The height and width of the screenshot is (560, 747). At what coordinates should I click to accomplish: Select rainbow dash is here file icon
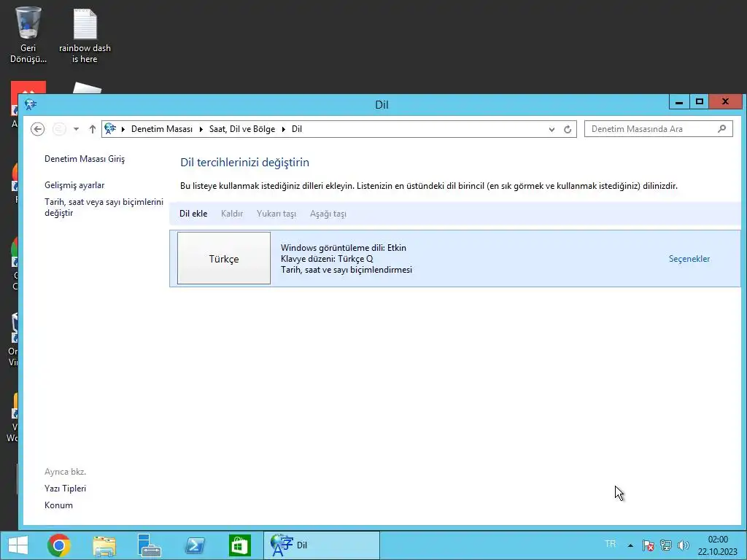(x=85, y=36)
